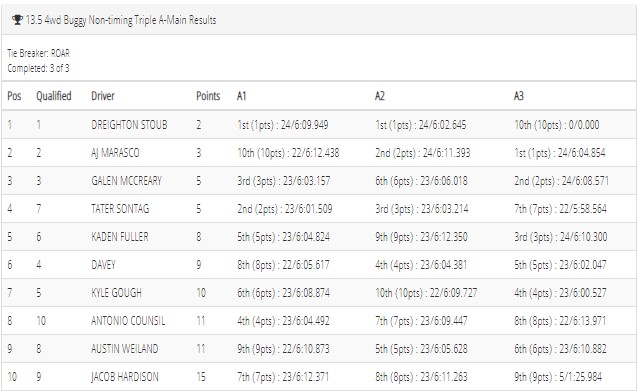Click the Driver column header
The image size is (638, 391).
click(x=103, y=96)
